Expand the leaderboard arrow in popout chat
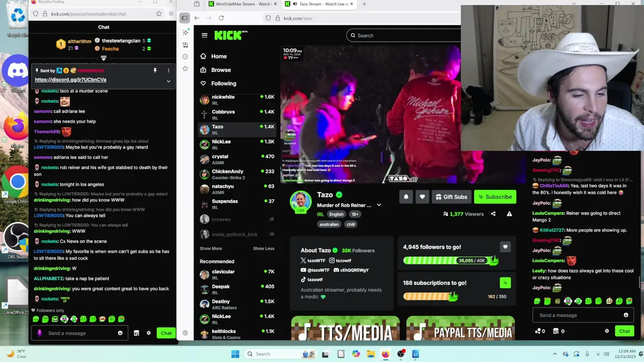This screenshot has height=362, width=644. [x=104, y=58]
